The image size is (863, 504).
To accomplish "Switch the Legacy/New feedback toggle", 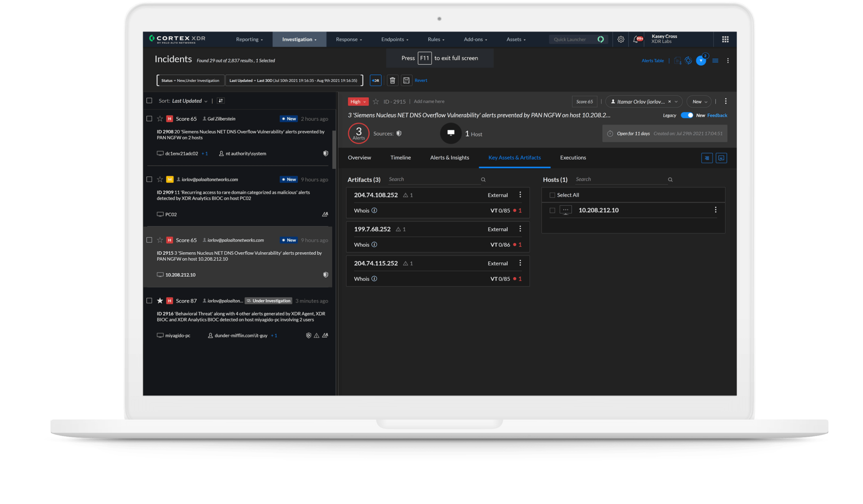I will point(687,115).
